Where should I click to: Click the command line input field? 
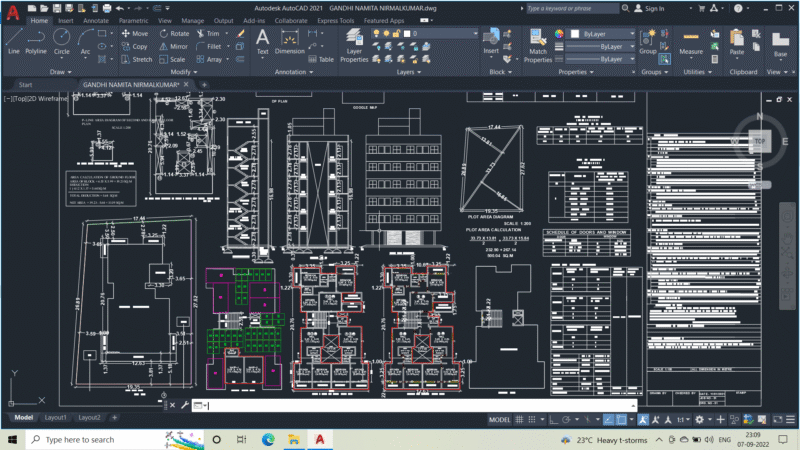(414, 406)
